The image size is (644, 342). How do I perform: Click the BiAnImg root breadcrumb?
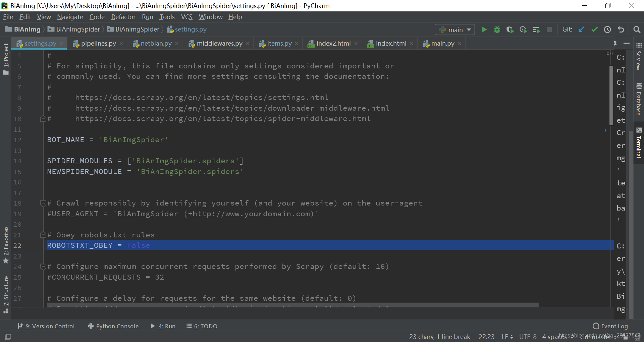point(23,30)
